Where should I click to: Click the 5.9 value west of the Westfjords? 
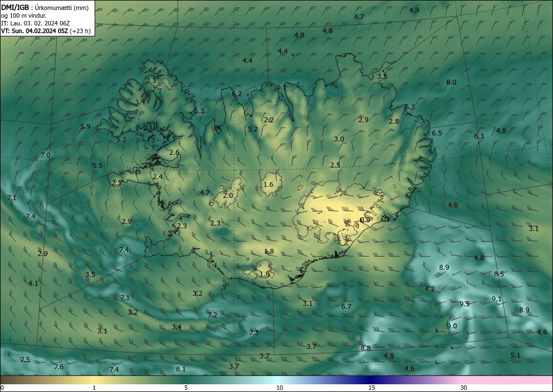coord(85,126)
